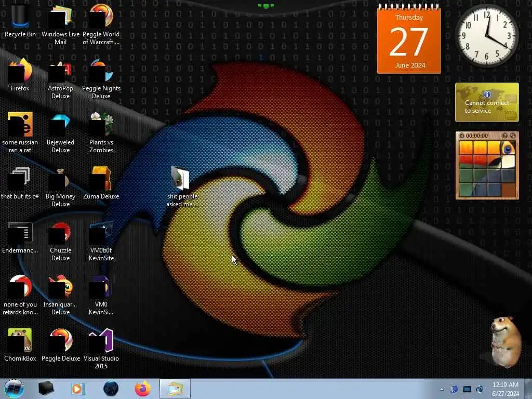Click the dark round taskbar icon
The height and width of the screenshot is (399, 532).
[111, 389]
